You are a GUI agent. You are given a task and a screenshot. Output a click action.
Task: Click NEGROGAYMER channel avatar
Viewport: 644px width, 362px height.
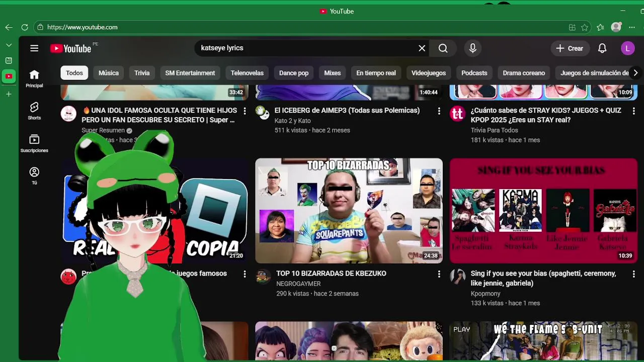(263, 277)
